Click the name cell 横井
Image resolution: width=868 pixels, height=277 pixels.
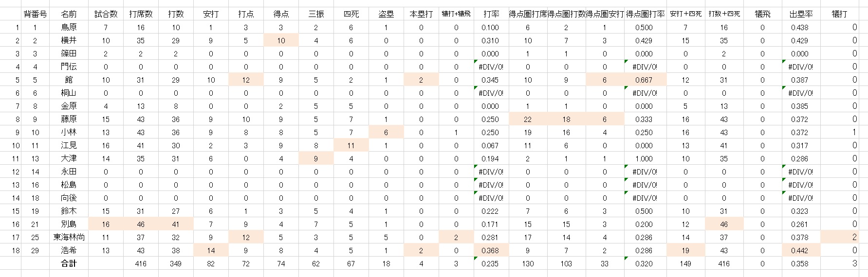(x=69, y=40)
